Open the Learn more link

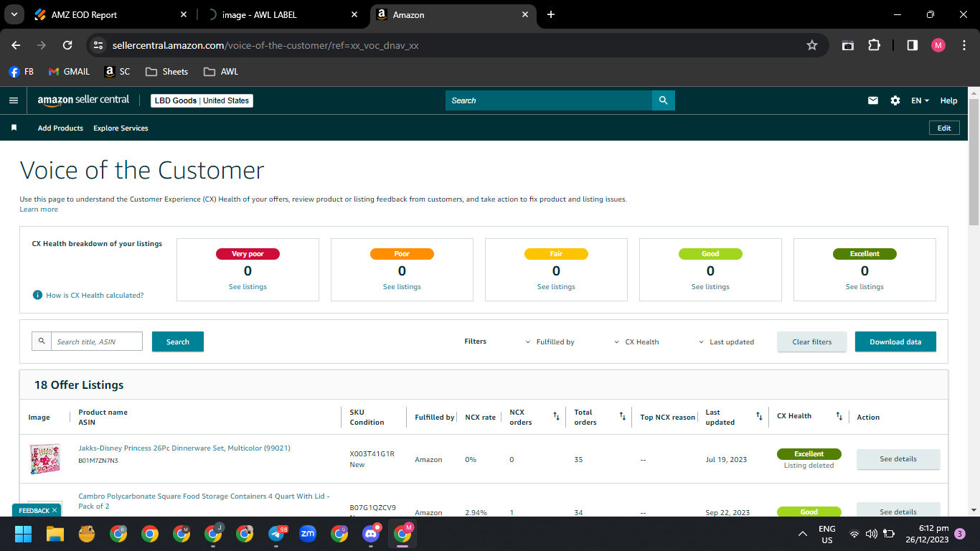click(39, 209)
